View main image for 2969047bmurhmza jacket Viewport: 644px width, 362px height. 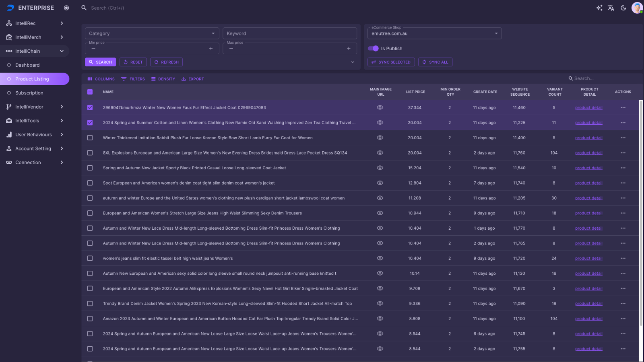pos(380,108)
